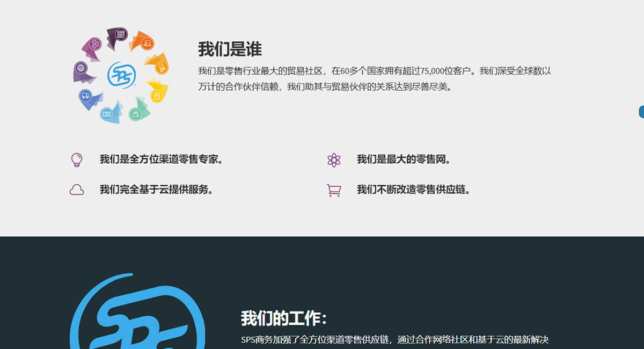
Task: Click the 我们不断改造零售供应链 text
Action: [413, 190]
